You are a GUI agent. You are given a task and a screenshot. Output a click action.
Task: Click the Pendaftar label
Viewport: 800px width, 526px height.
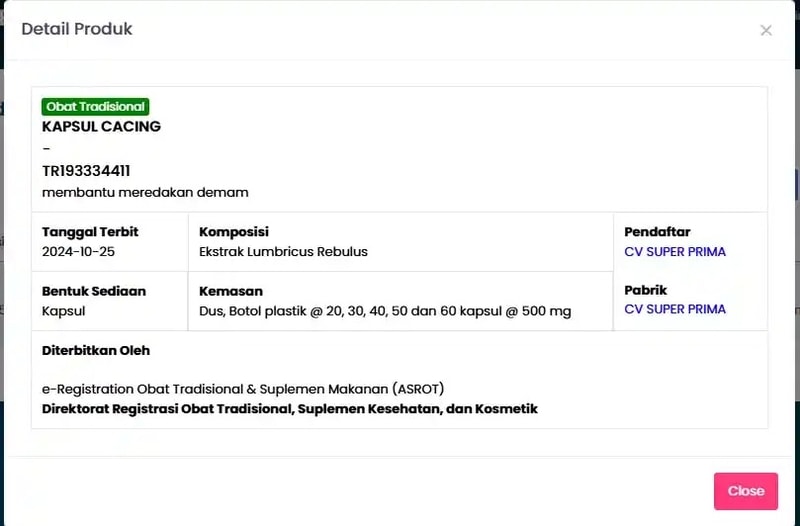coord(657,232)
